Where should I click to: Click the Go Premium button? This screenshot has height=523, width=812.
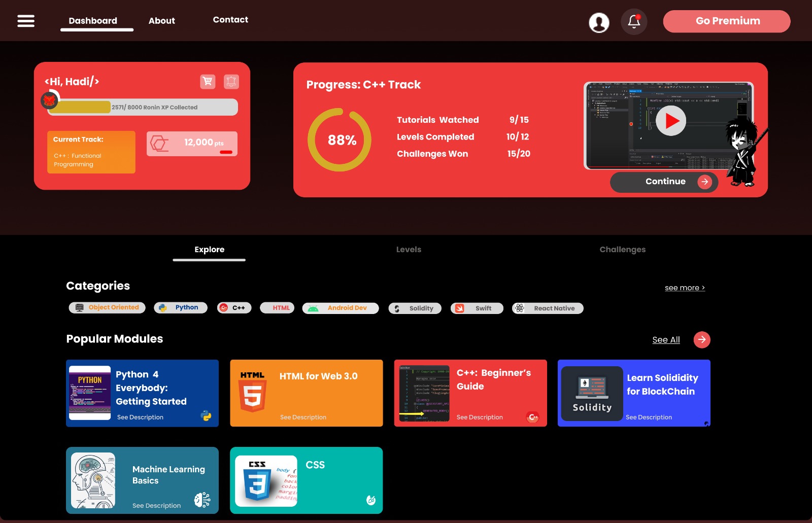coord(727,21)
